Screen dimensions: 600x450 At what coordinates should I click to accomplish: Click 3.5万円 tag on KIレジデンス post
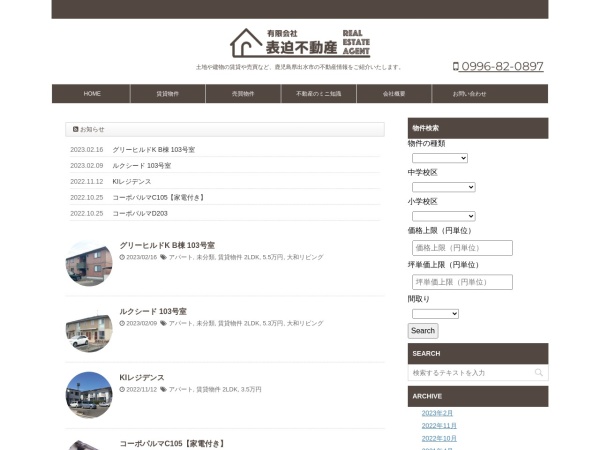point(251,390)
